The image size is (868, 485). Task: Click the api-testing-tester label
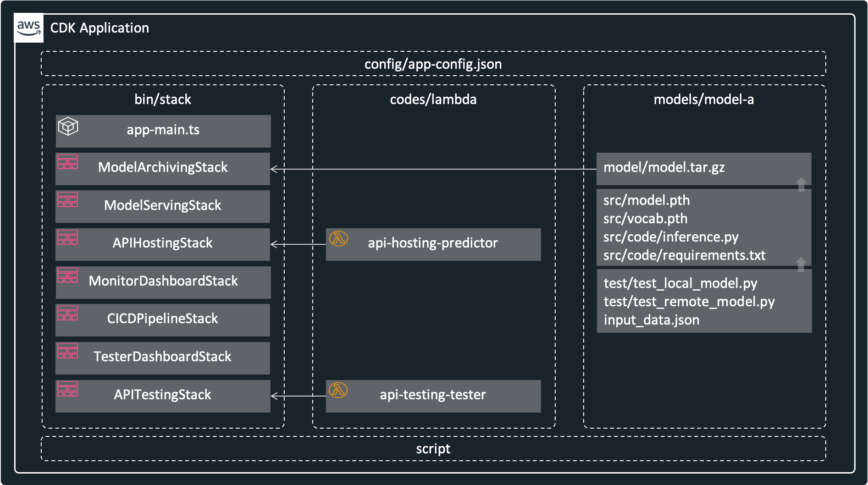pos(433,395)
